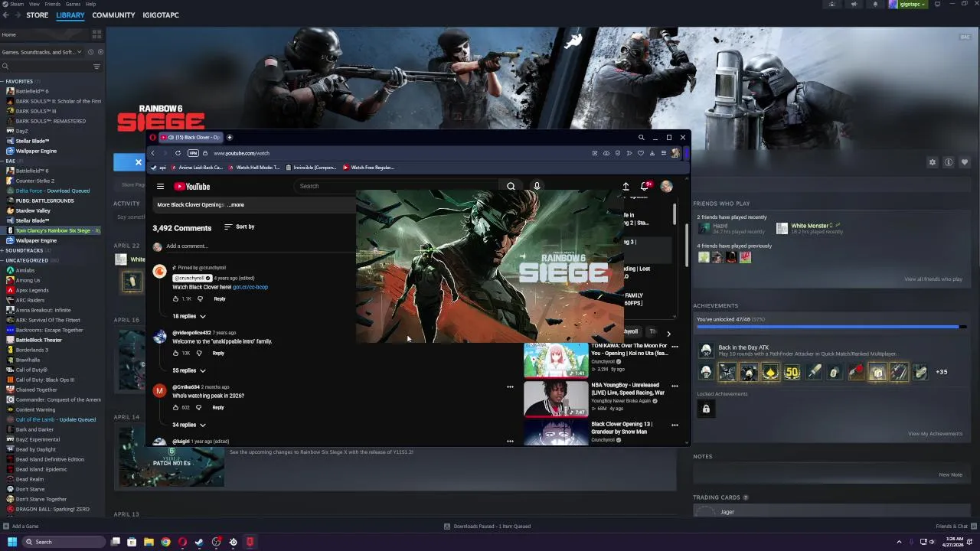Open the game info icon in Steam
The width and height of the screenshot is (980, 551).
pos(949,162)
